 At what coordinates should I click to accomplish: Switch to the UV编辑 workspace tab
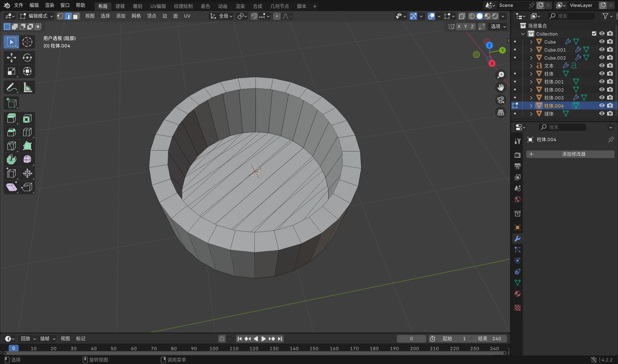tap(158, 6)
